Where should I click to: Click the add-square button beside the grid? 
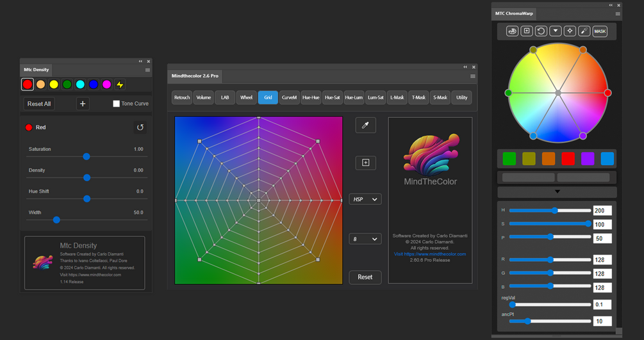[x=365, y=163]
